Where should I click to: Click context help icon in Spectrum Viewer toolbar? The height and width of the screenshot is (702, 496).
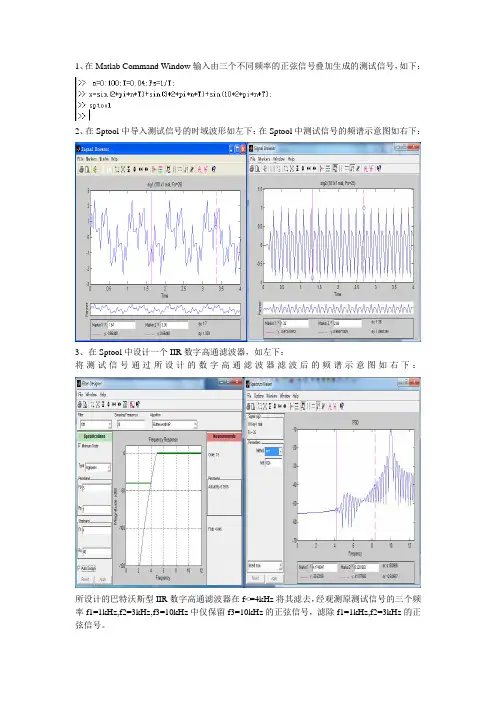point(342,406)
